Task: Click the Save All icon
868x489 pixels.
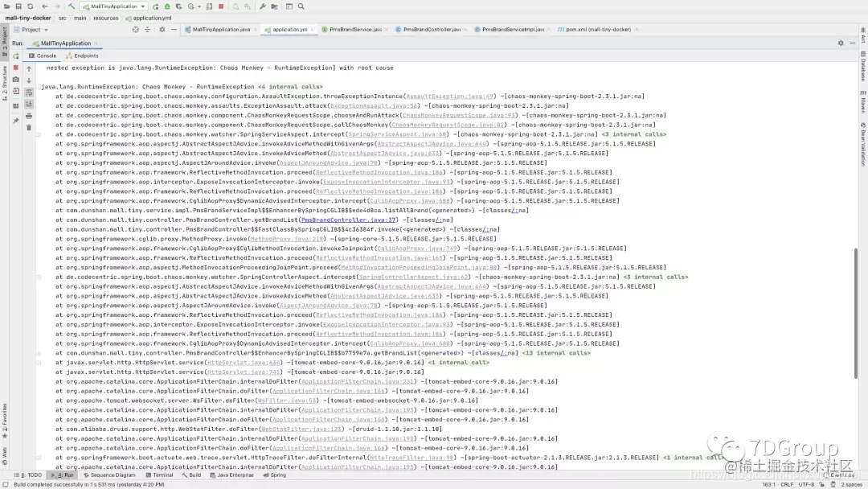Action: [x=18, y=6]
